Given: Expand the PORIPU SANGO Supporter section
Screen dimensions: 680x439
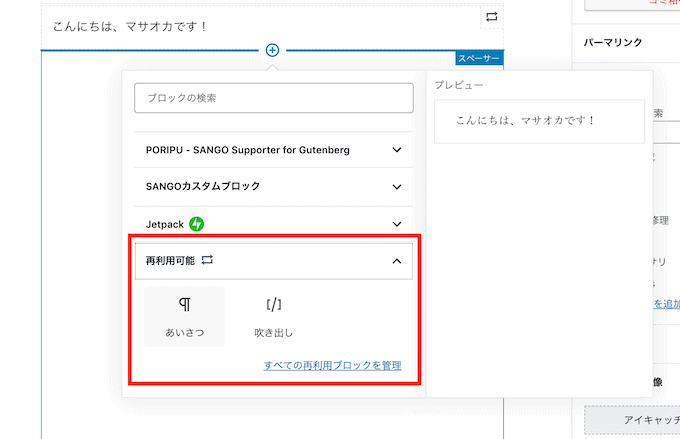Looking at the screenshot, I should click(x=274, y=150).
